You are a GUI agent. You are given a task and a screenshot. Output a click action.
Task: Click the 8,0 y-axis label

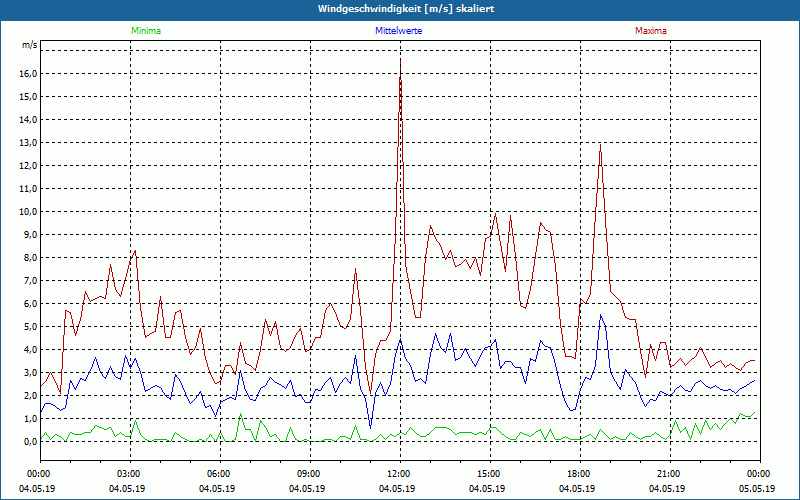[x=31, y=257]
